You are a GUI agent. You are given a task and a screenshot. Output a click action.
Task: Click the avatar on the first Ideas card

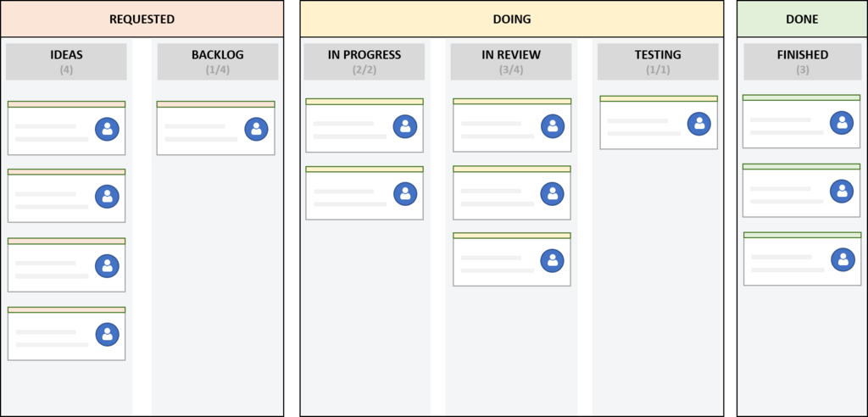tap(107, 129)
